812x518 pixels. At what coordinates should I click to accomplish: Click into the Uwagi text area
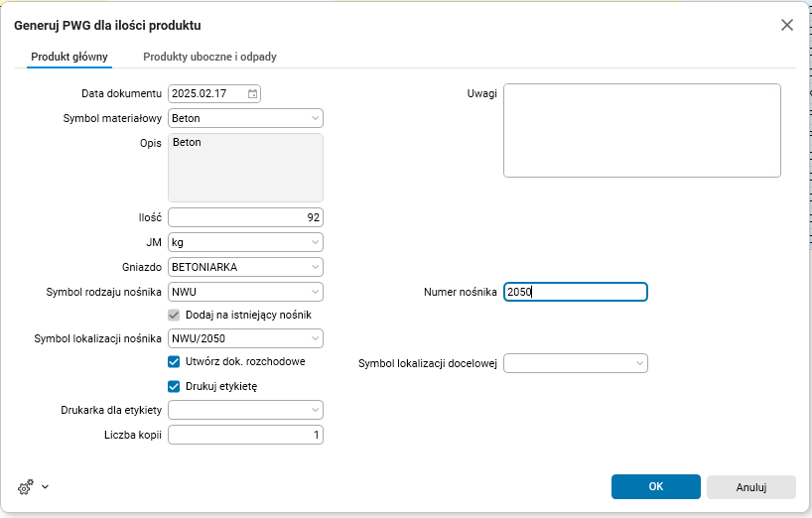pyautogui.click(x=641, y=130)
